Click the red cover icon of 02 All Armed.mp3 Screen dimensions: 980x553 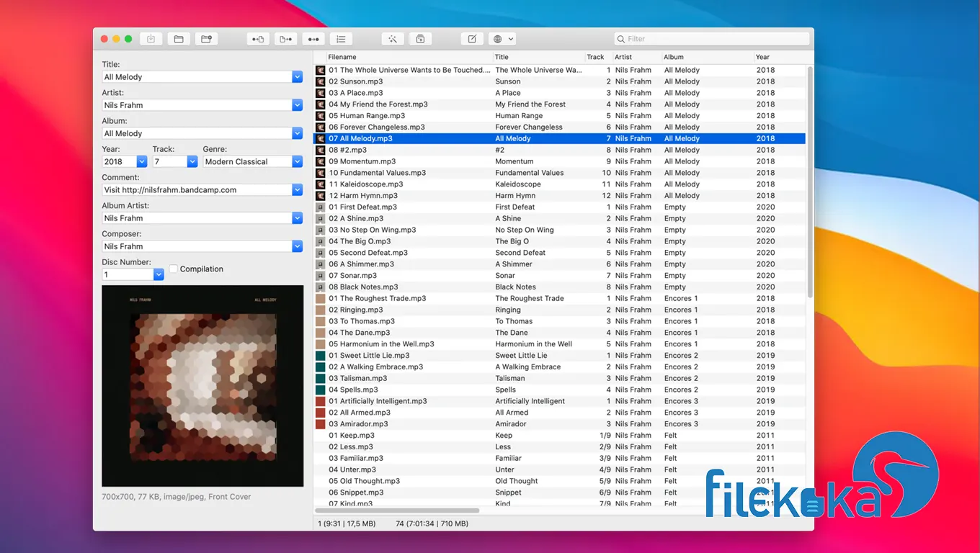(x=321, y=413)
